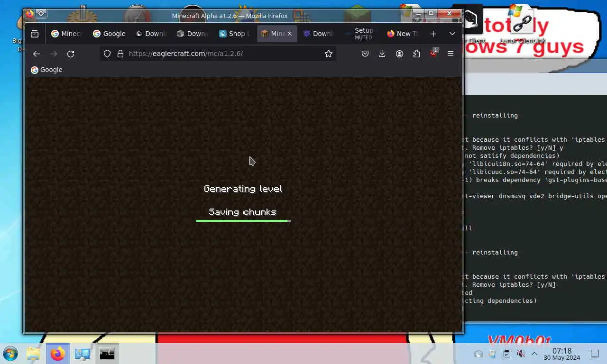Show site security padlock info
This screenshot has height=364, width=607.
click(x=120, y=54)
